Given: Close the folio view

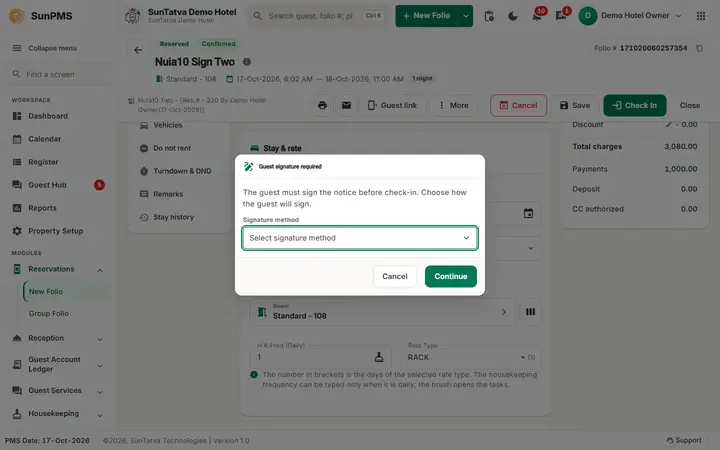Looking at the screenshot, I should (690, 105).
